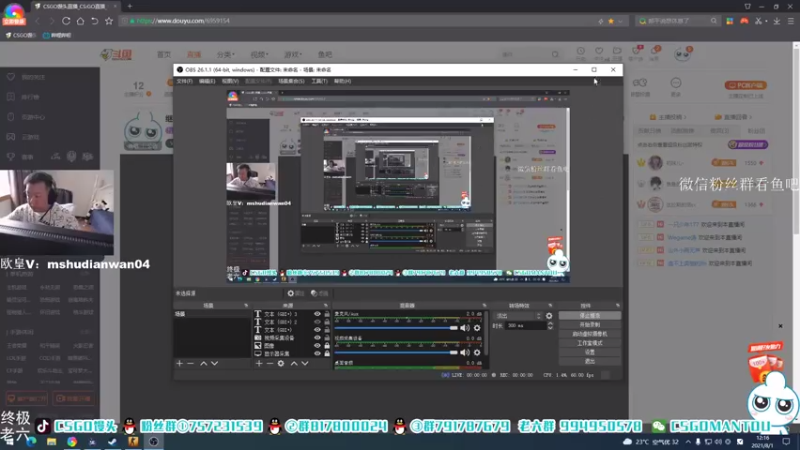Image resolution: width=800 pixels, height=450 pixels.
Task: Click the duration 300 ms stepper arrows
Action: point(550,326)
